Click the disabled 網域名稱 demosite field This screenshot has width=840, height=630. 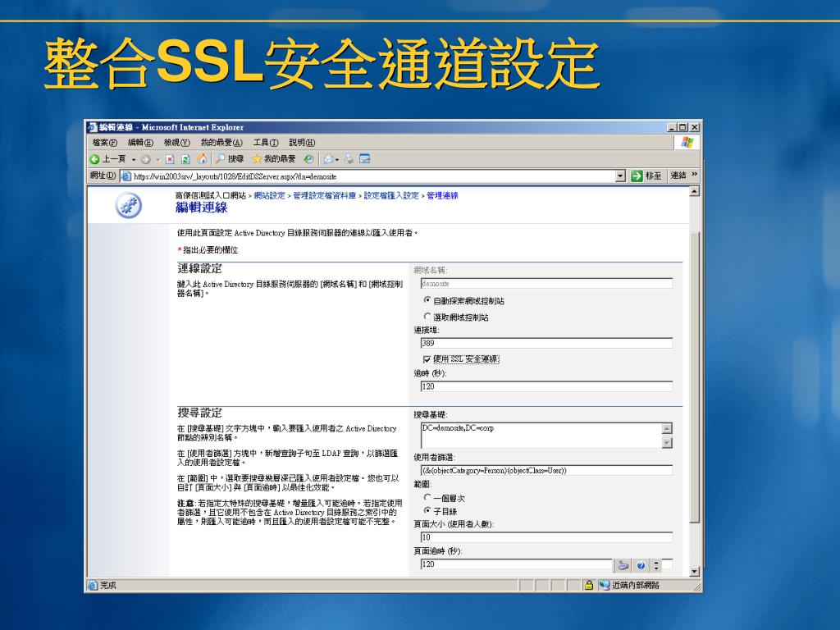click(546, 283)
